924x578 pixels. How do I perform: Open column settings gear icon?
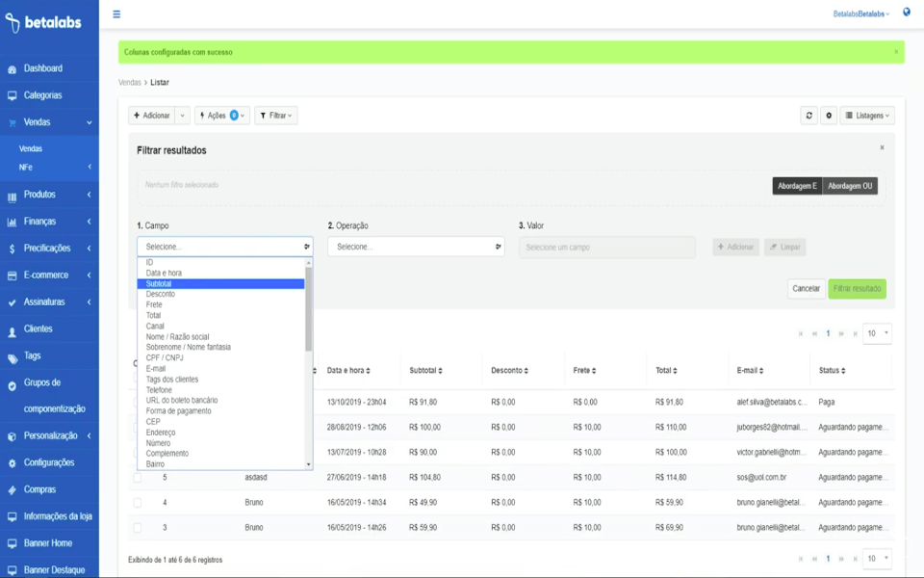click(x=829, y=116)
